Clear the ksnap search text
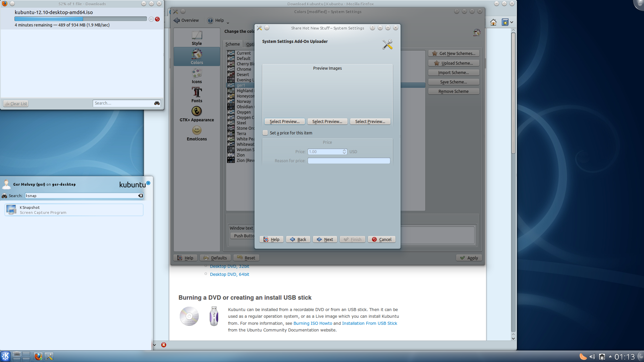 (141, 196)
